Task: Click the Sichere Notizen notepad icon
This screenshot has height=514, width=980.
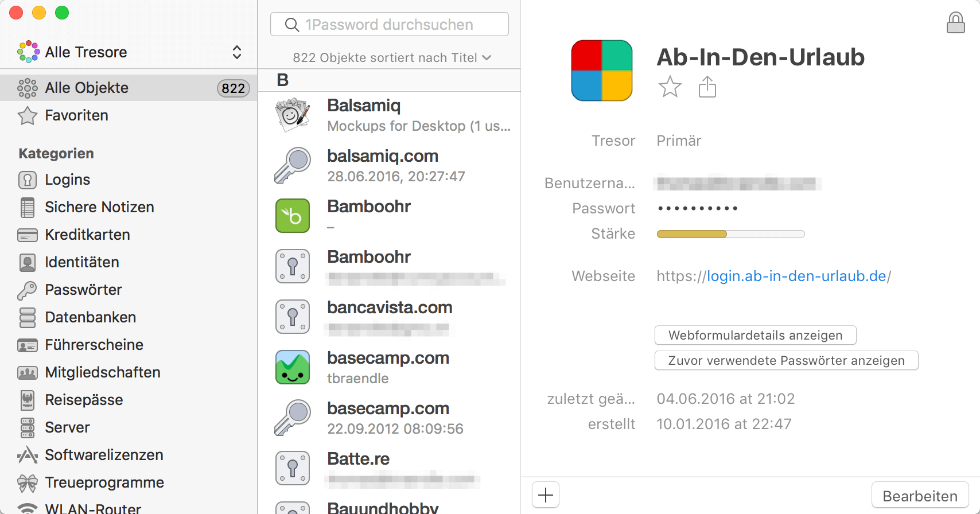Action: 28,207
